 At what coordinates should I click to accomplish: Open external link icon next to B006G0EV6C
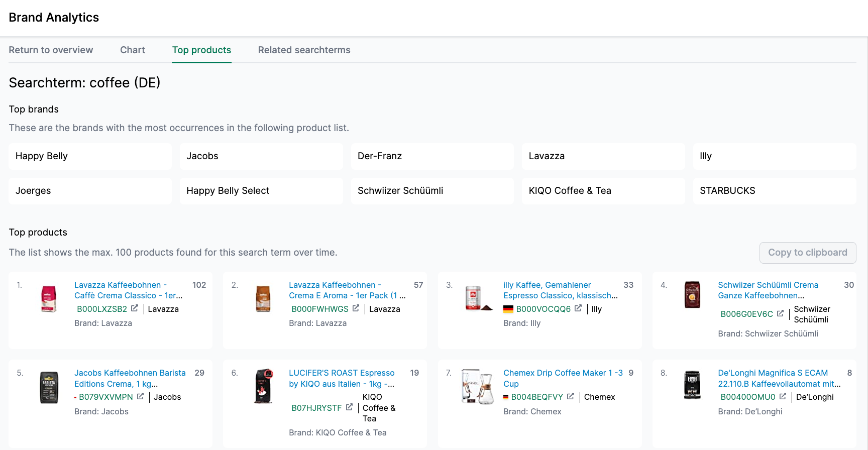pos(780,313)
